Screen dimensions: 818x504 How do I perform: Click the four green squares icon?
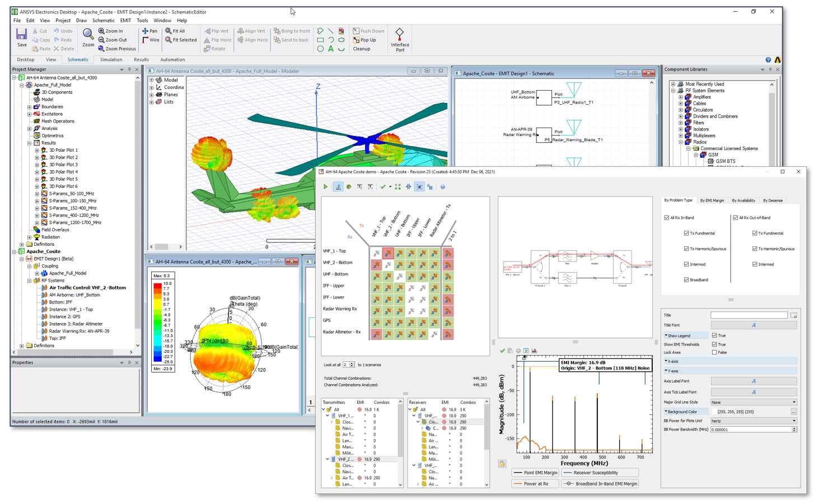tap(398, 187)
